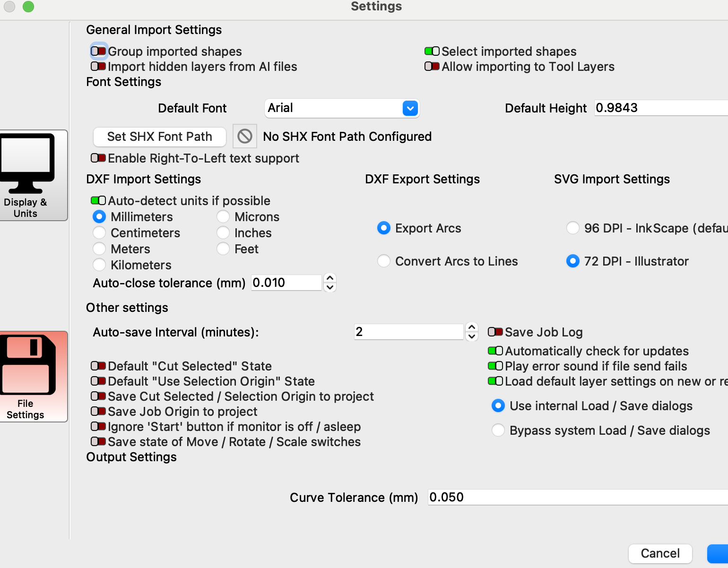The width and height of the screenshot is (728, 568).
Task: Select the Kilometers unit option
Action: 99,265
